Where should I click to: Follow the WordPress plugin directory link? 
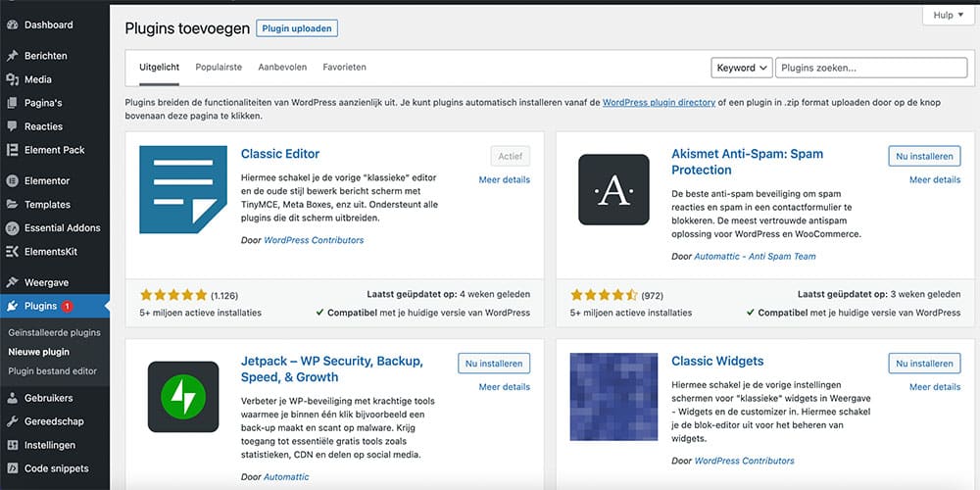[659, 103]
